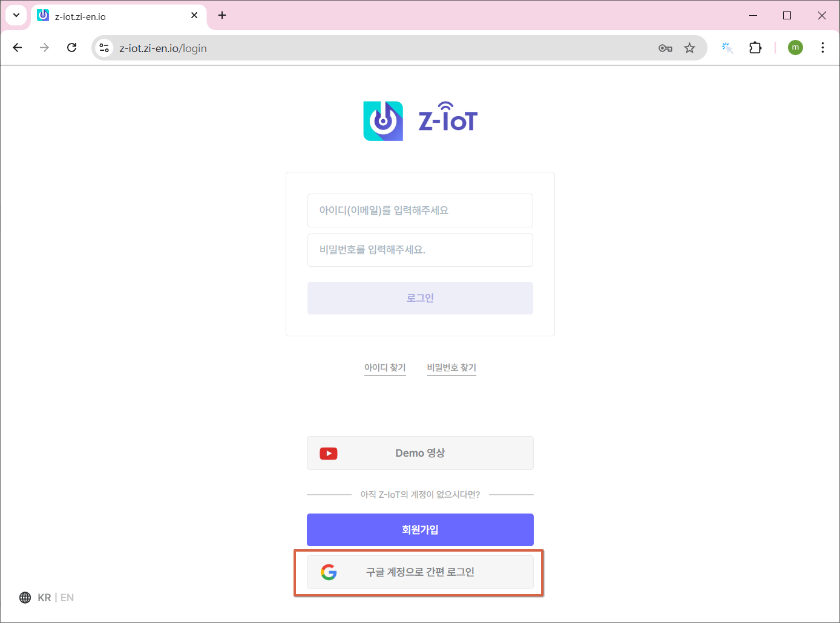Open Chrome three-dot menu
The width and height of the screenshot is (840, 623).
pos(822,48)
